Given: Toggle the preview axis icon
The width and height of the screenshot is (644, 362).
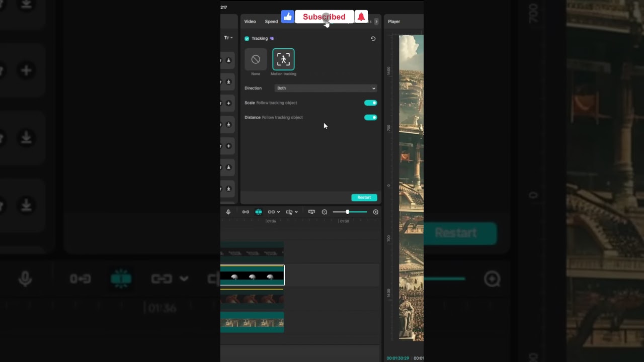Looking at the screenshot, I should coord(289,212).
